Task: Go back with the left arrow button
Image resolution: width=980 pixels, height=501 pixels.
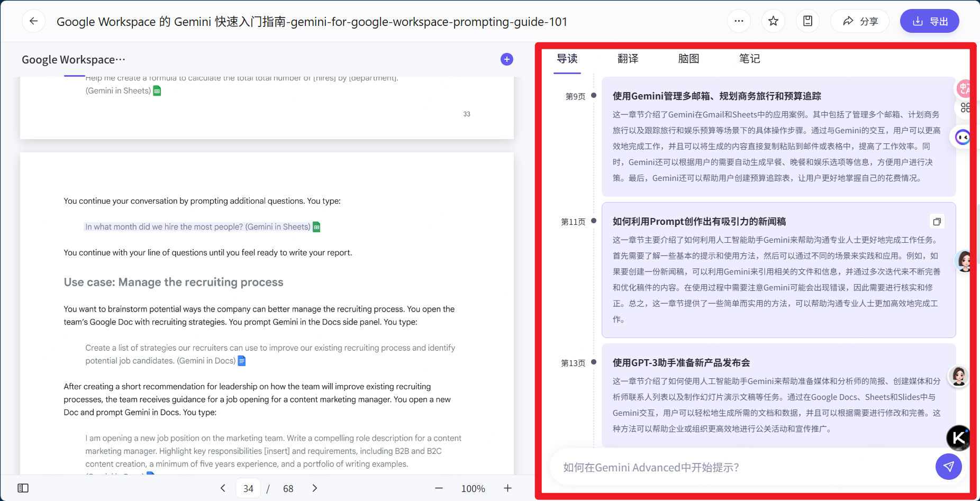Action: [33, 21]
